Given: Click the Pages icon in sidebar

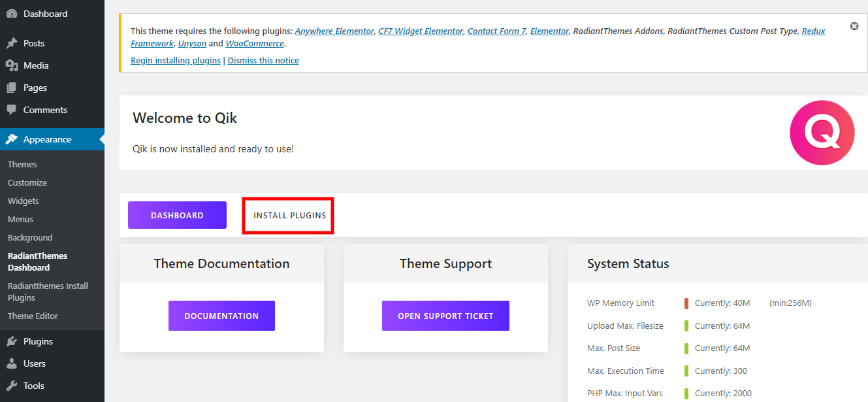Looking at the screenshot, I should tap(12, 88).
